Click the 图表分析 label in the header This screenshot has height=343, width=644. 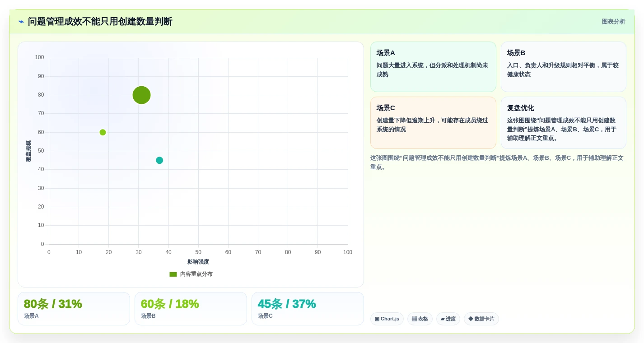click(613, 22)
